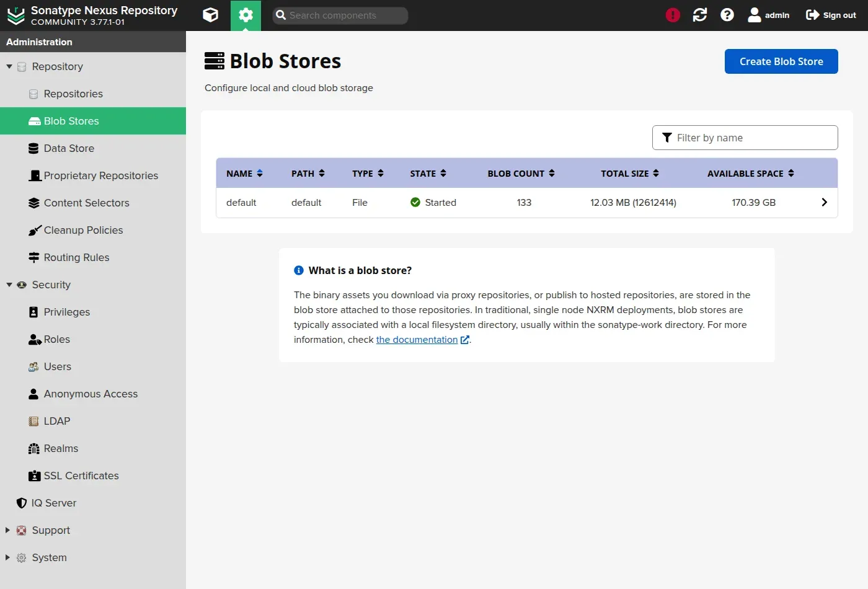Collapse the Security tree section

tap(9, 285)
